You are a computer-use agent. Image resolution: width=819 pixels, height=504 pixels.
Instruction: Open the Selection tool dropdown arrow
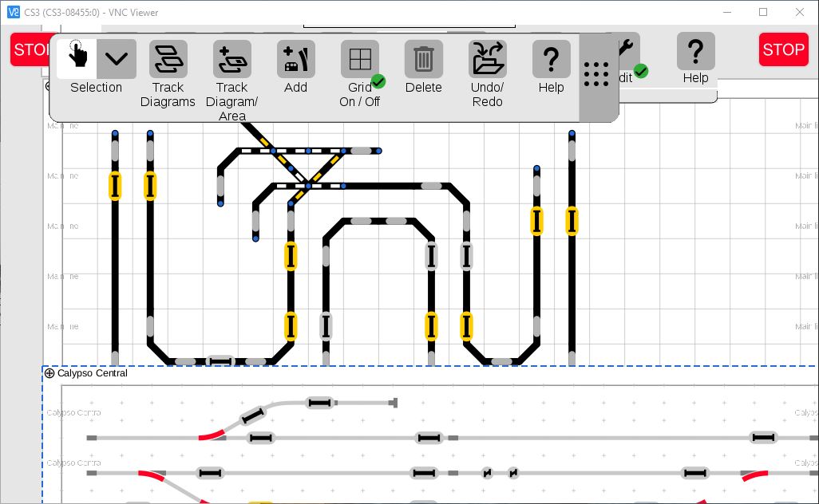pos(117,58)
